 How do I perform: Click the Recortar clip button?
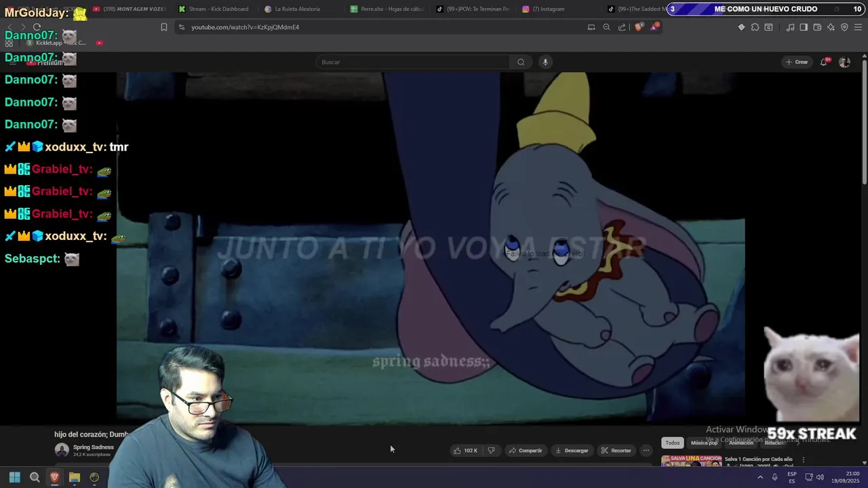[616, 451]
